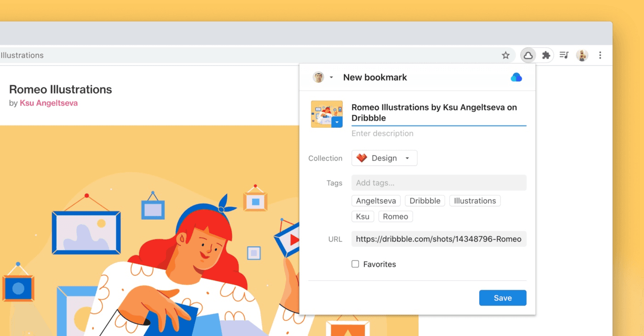Open the browser three-dot menu

click(600, 55)
